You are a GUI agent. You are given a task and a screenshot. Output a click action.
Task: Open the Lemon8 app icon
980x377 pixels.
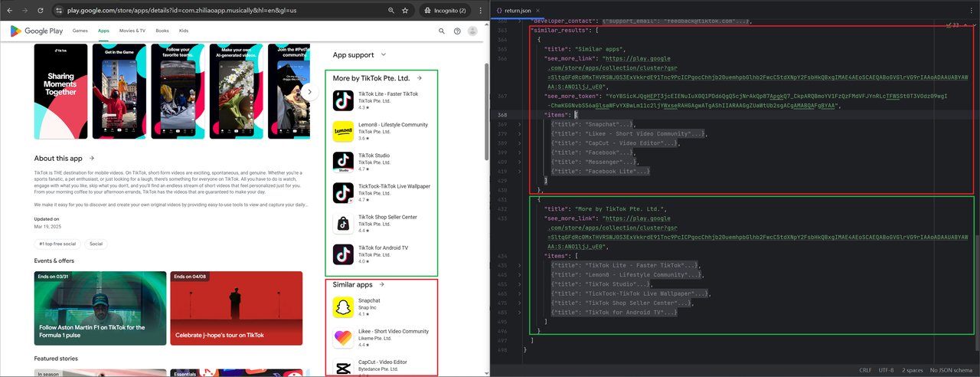343,131
